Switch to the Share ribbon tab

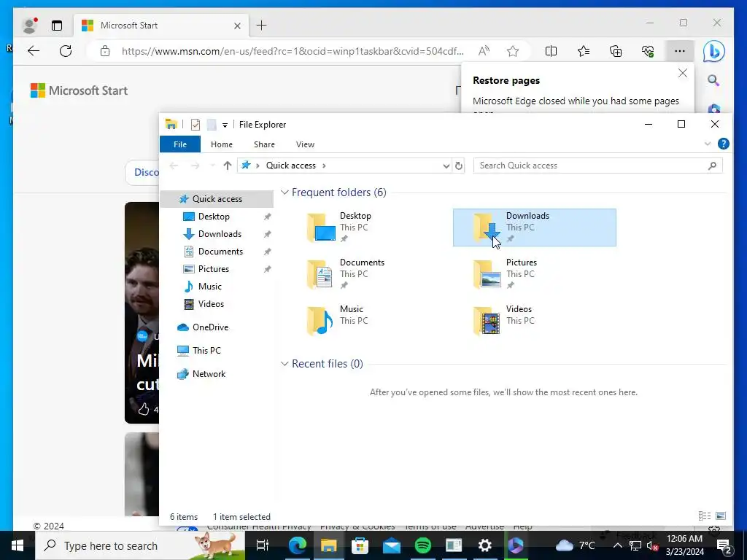coord(264,144)
